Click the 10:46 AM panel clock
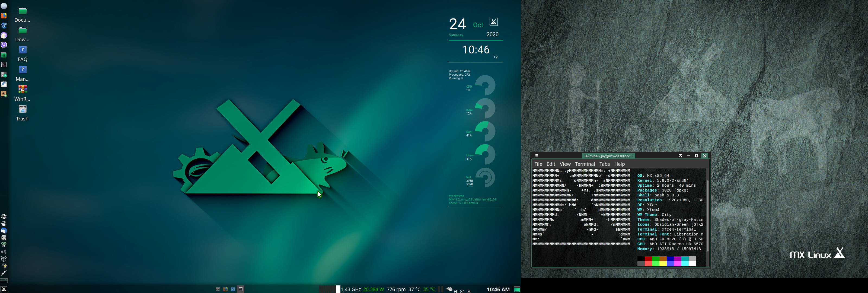The height and width of the screenshot is (293, 868). [x=498, y=290]
